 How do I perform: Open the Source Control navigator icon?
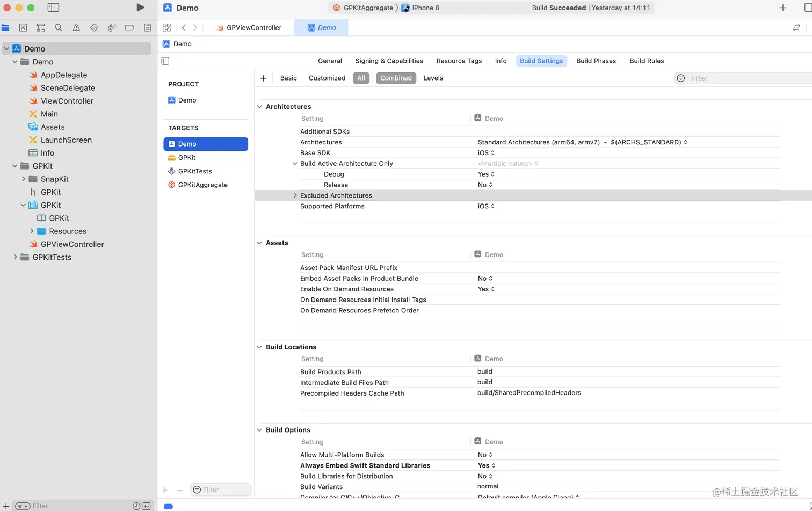click(x=23, y=27)
